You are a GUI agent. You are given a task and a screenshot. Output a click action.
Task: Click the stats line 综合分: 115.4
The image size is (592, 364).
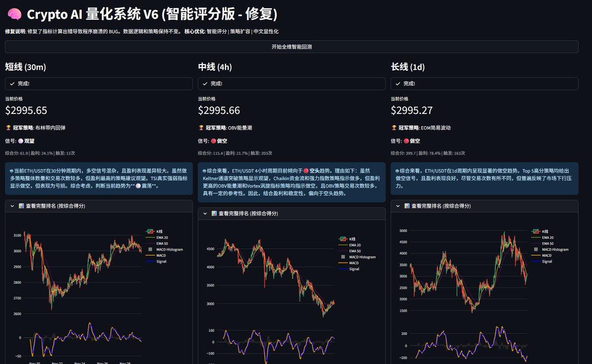point(235,153)
